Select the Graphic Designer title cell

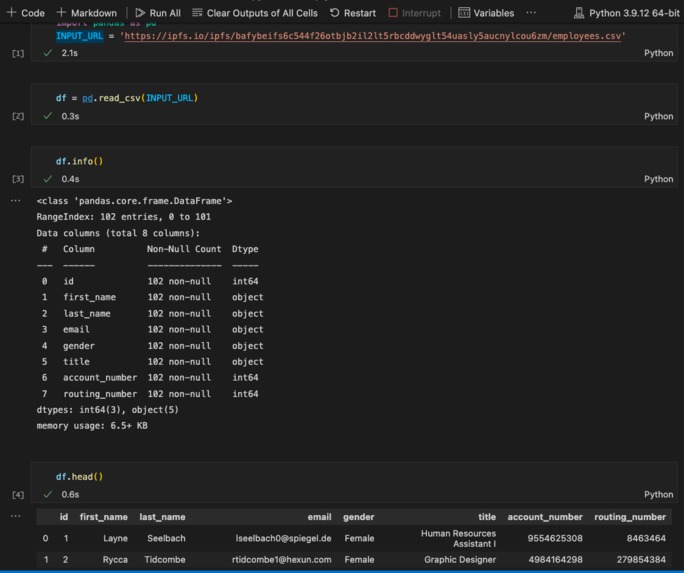click(x=460, y=559)
